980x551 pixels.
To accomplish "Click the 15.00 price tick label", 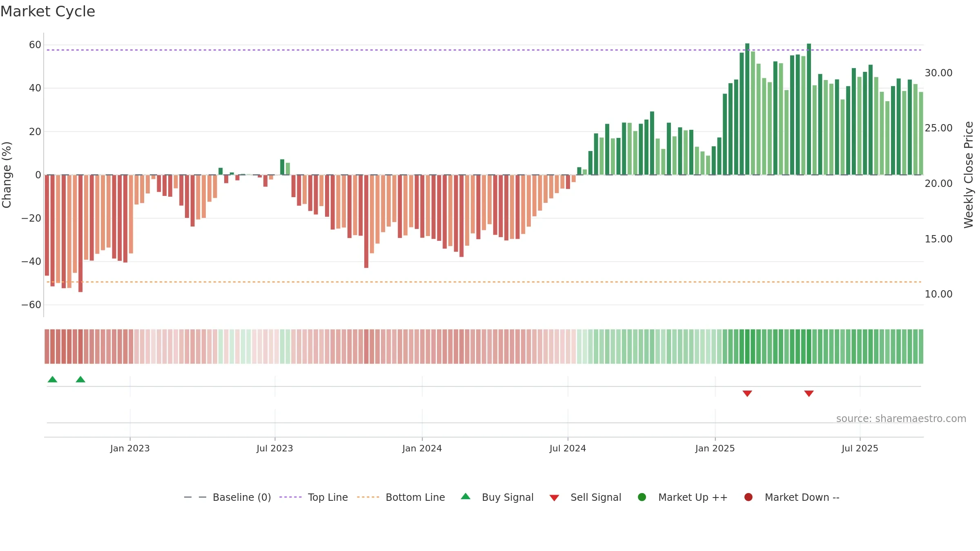I will click(x=938, y=239).
